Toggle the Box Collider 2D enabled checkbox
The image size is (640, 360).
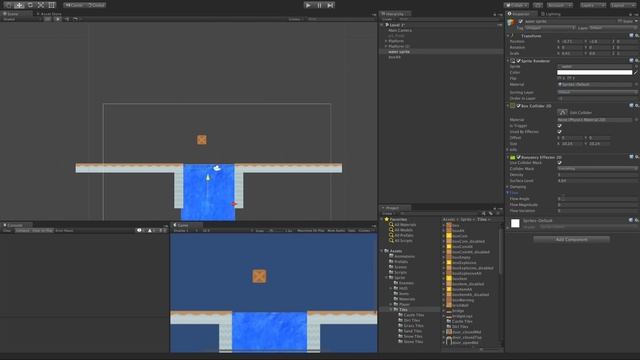[519, 106]
